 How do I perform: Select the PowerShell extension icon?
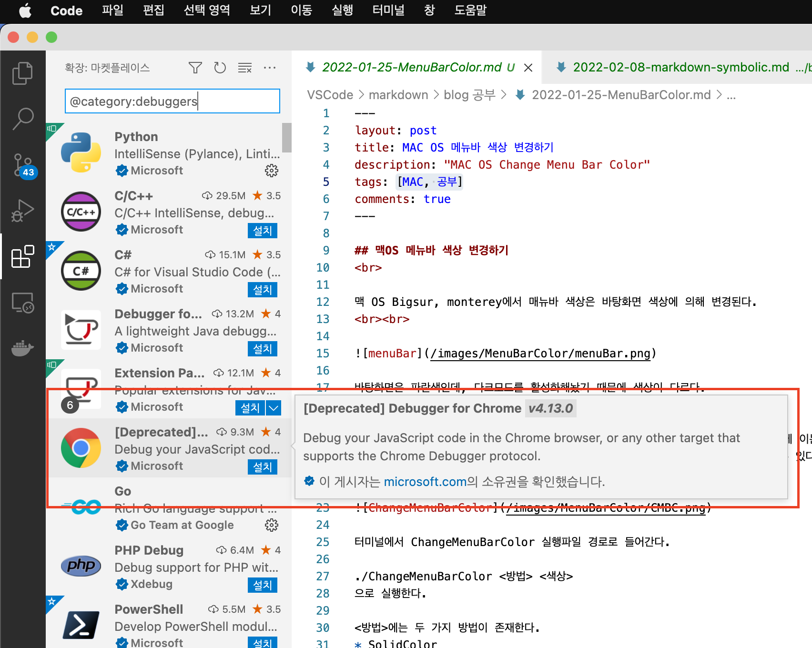pyautogui.click(x=81, y=625)
